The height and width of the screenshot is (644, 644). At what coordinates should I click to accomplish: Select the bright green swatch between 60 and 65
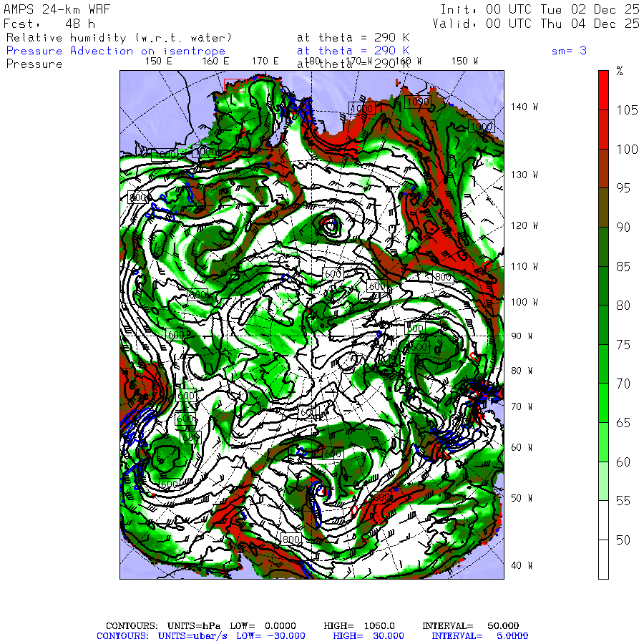pos(603,442)
